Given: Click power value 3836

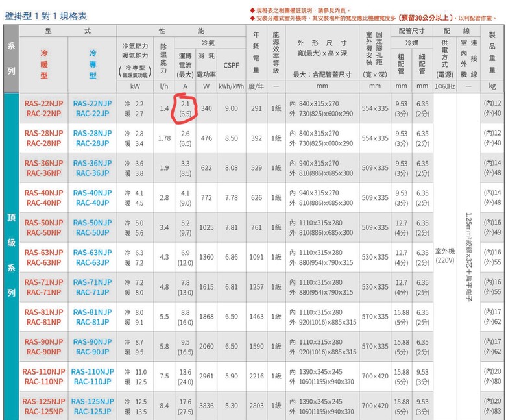Looking at the screenshot, I should 206,406.
